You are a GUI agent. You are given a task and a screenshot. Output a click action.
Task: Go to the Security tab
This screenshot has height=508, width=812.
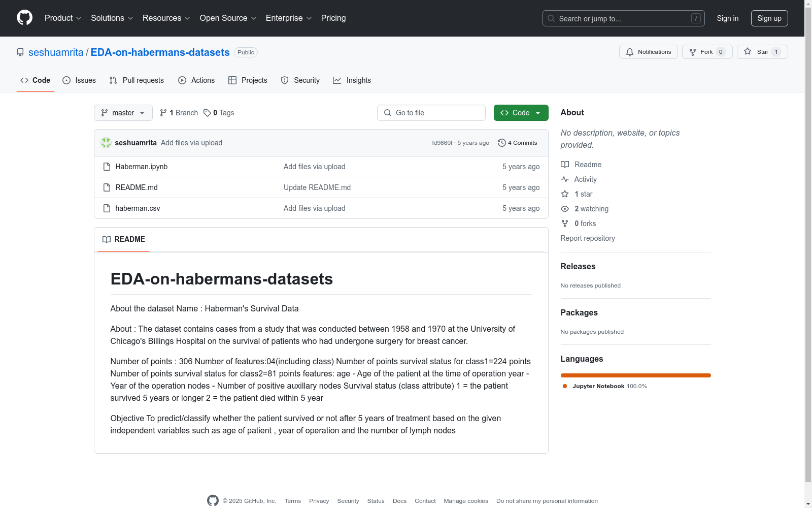tap(300, 80)
